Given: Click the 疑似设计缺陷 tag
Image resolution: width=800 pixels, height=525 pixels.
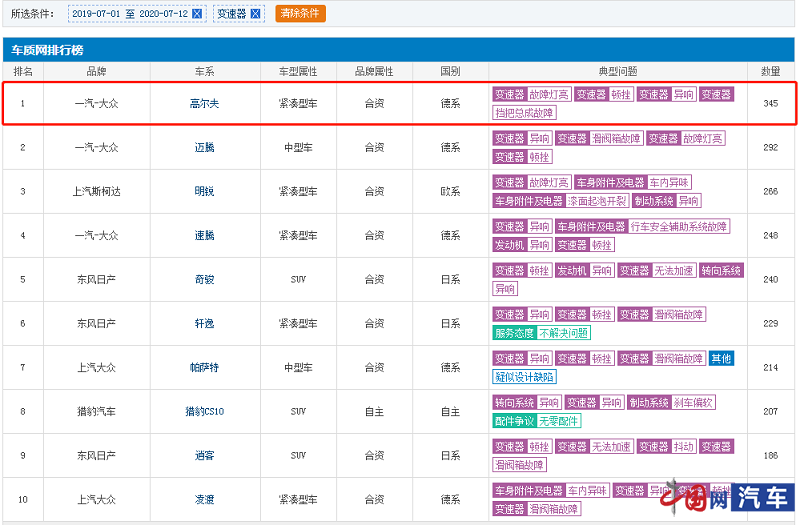Looking at the screenshot, I should pos(524,377).
